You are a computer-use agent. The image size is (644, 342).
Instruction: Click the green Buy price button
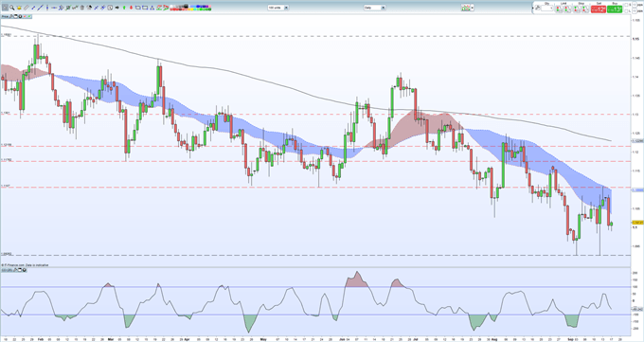click(x=615, y=9)
